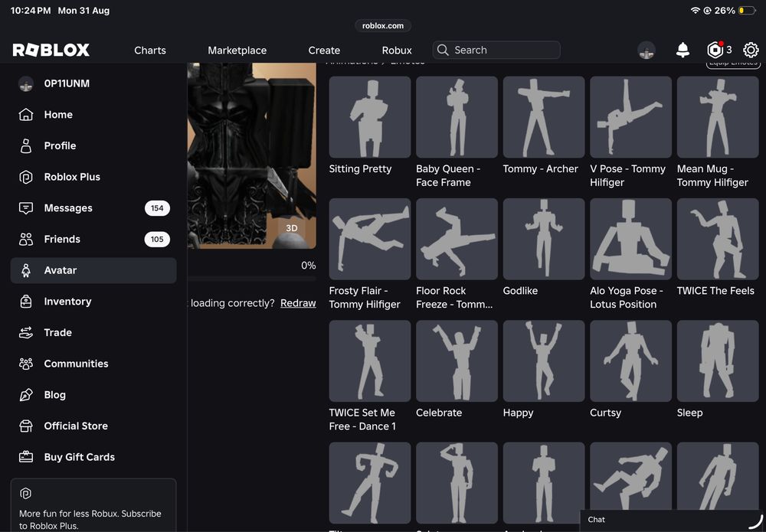Select the Sitting Pretty emote thumbnail
Viewport: 766px width, 532px height.
coord(370,117)
